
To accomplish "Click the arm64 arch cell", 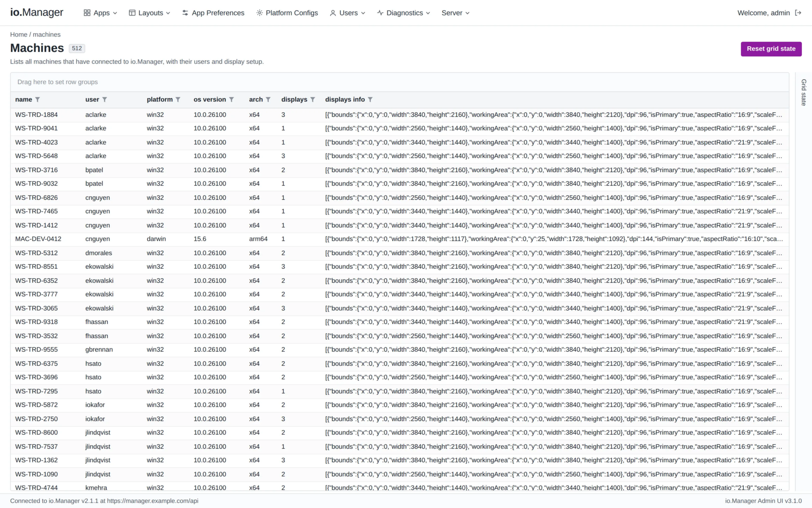I will tap(258, 239).
